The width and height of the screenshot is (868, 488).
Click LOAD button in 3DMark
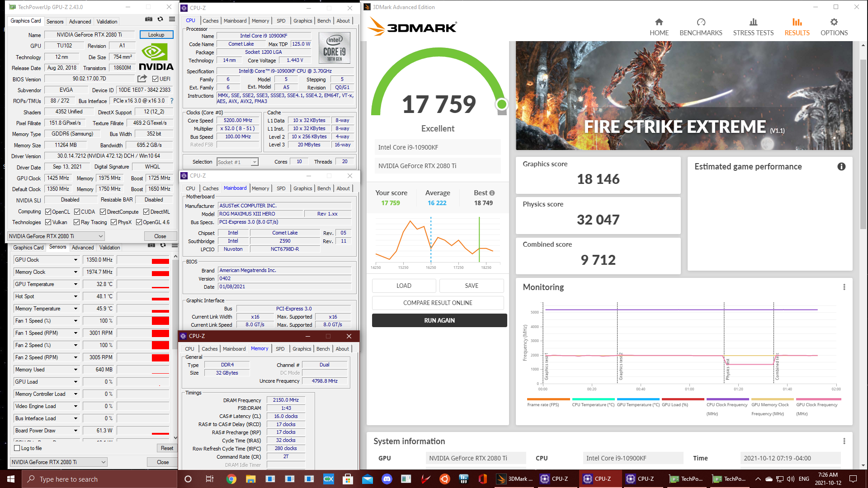404,286
